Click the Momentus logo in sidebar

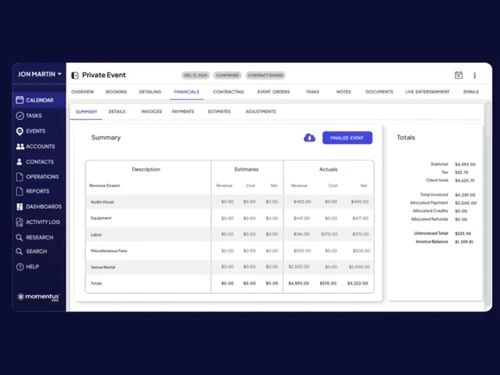pyautogui.click(x=38, y=297)
